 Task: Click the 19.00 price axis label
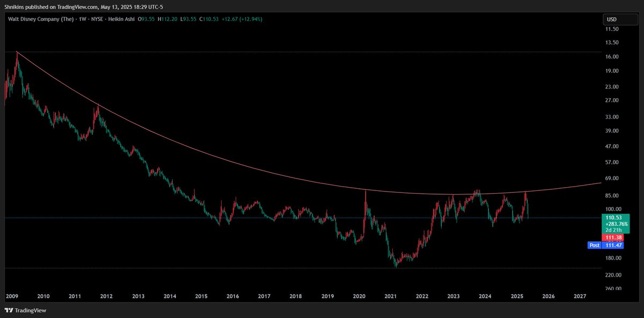click(x=612, y=71)
